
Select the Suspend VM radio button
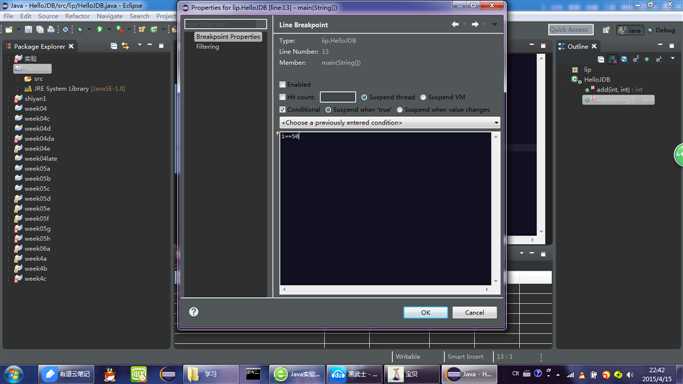[x=423, y=97]
